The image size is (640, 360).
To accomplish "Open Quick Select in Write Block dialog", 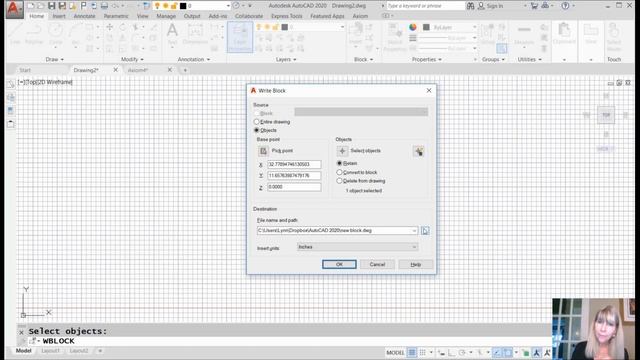I will [418, 151].
